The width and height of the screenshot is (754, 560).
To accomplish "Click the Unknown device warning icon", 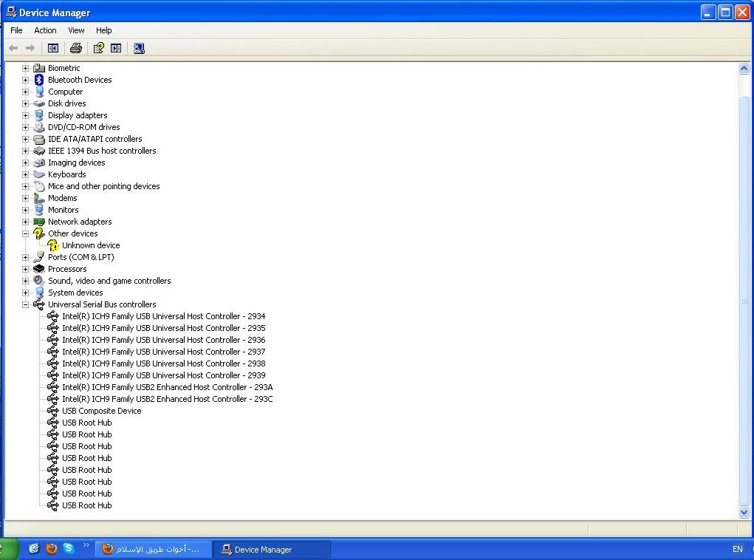I will coord(53,245).
